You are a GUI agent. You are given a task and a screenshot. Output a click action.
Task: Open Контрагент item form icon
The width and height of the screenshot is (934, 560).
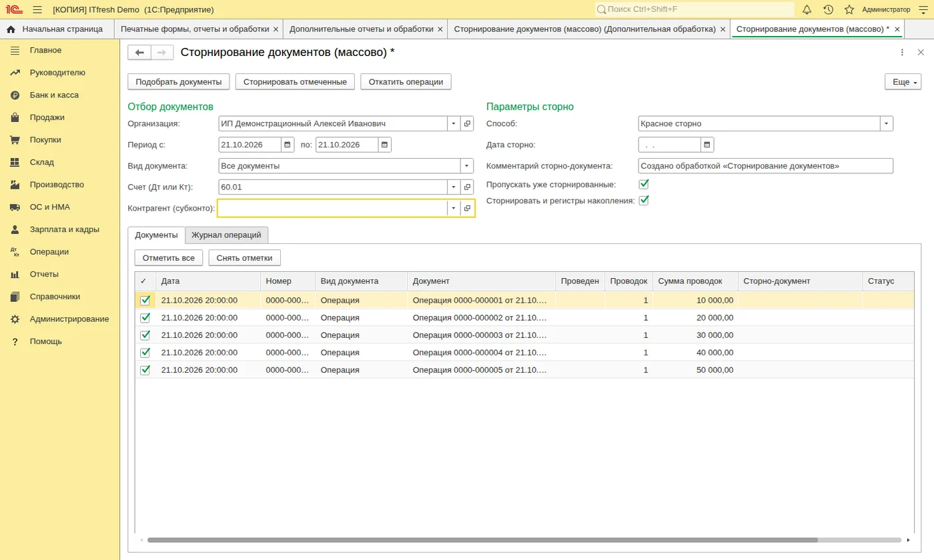pyautogui.click(x=468, y=209)
